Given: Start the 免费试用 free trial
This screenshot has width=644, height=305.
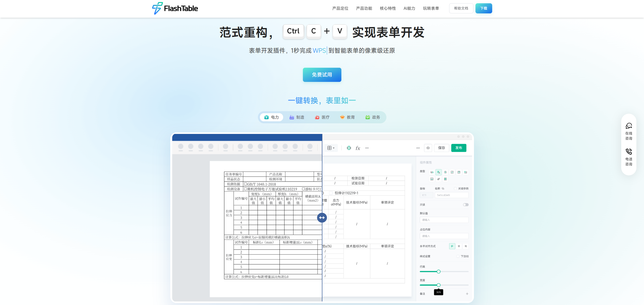Looking at the screenshot, I should 322,75.
